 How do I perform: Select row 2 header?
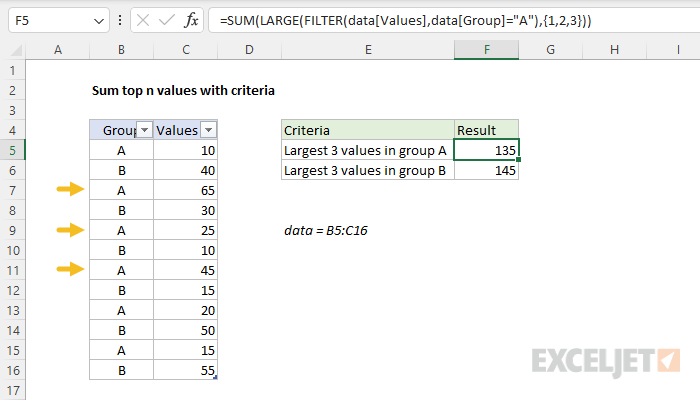coord(12,90)
